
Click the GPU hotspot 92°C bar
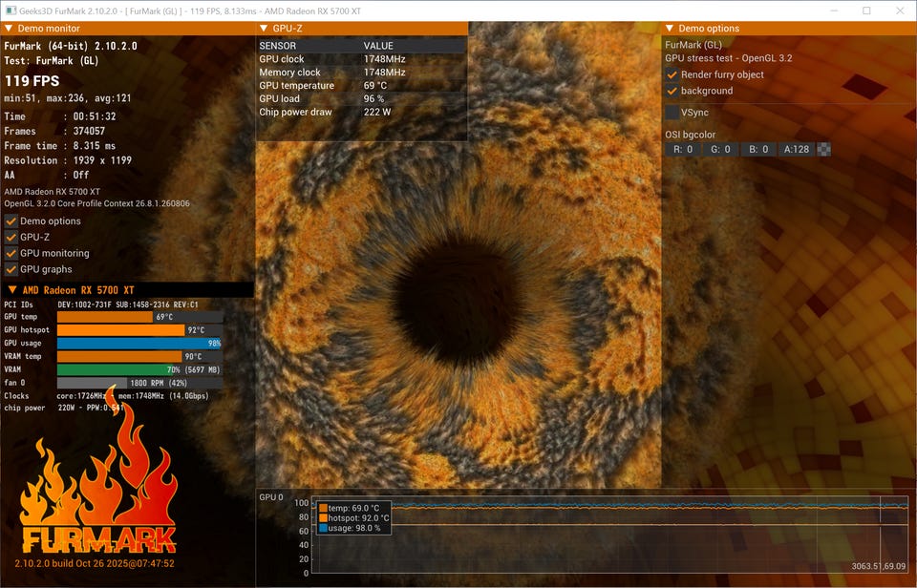pyautogui.click(x=139, y=330)
